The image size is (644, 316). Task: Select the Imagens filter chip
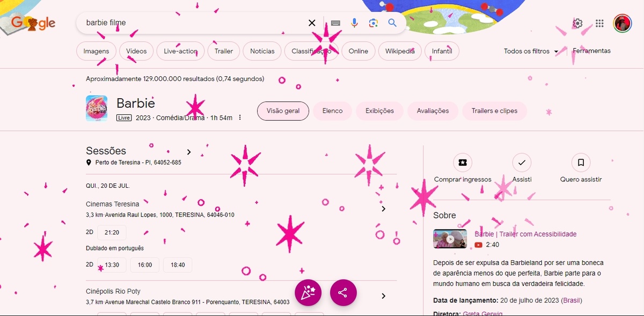tap(96, 51)
